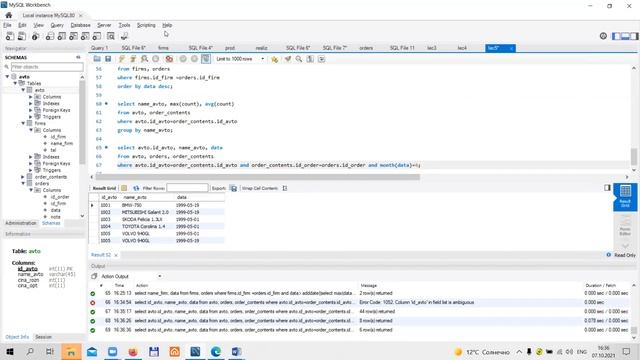Toggle the auto-commit mode button
The height and width of the screenshot is (360, 640).
206,59
